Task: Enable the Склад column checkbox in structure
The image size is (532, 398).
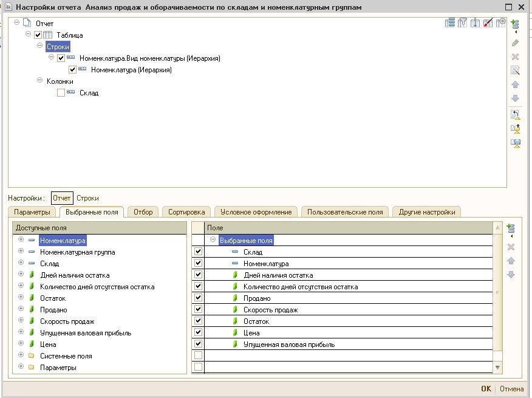Action: click(61, 93)
